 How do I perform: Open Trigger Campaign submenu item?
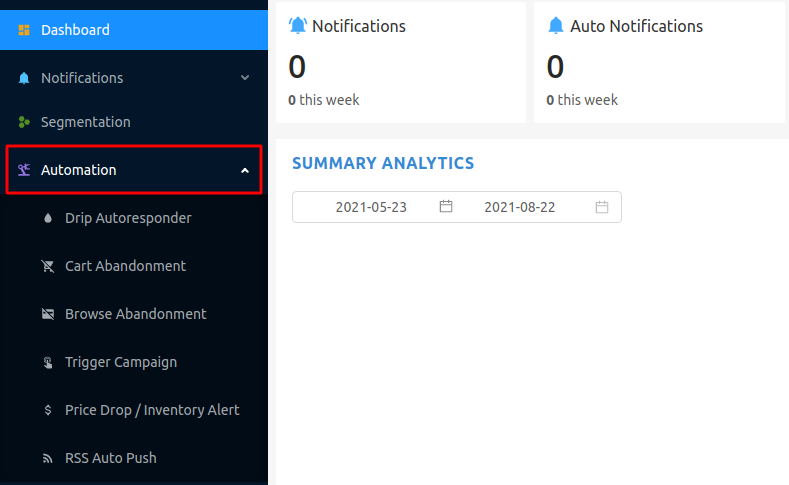pyautogui.click(x=134, y=362)
